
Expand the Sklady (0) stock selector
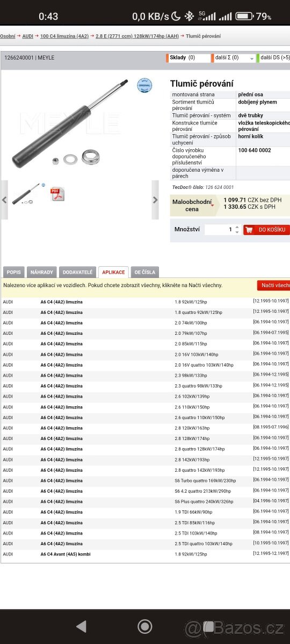tap(188, 57)
